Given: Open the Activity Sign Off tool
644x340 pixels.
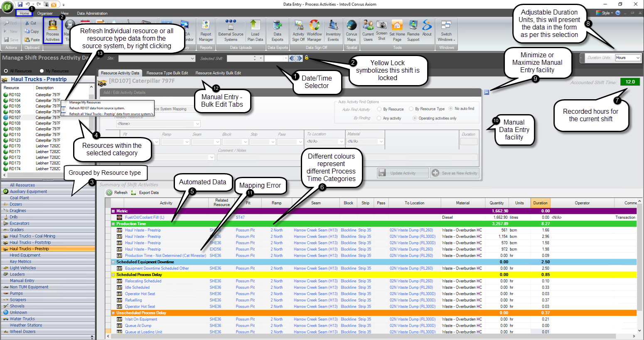Looking at the screenshot, I should point(298,30).
